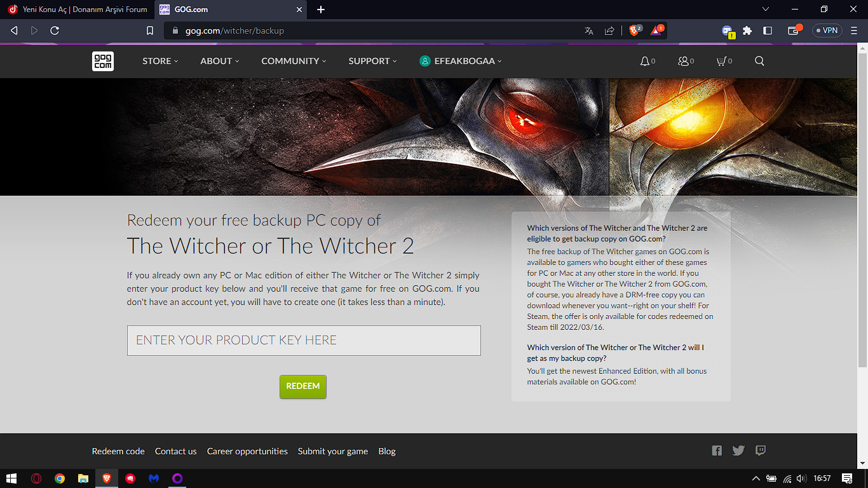Open the Redeem code footer link
The width and height of the screenshot is (868, 488).
[x=118, y=451]
